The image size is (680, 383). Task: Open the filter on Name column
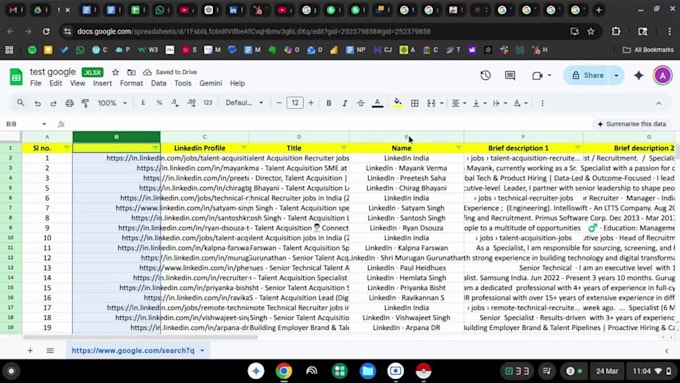[459, 148]
